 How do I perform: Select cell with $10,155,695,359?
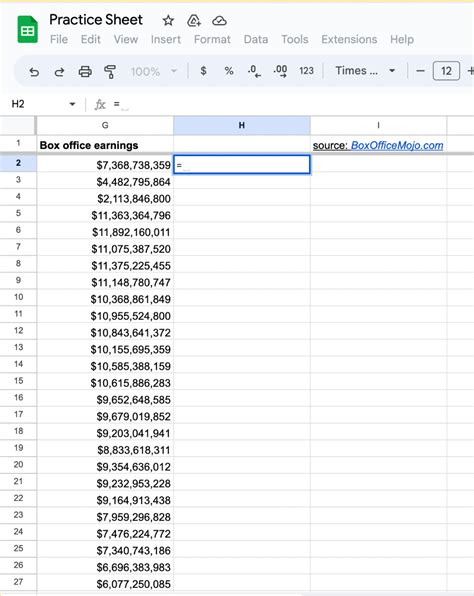point(105,349)
